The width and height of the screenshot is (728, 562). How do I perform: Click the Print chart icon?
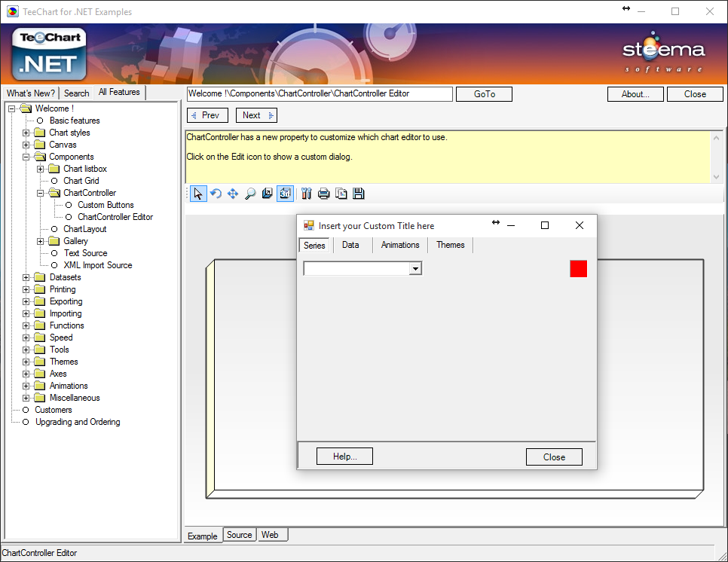point(323,194)
